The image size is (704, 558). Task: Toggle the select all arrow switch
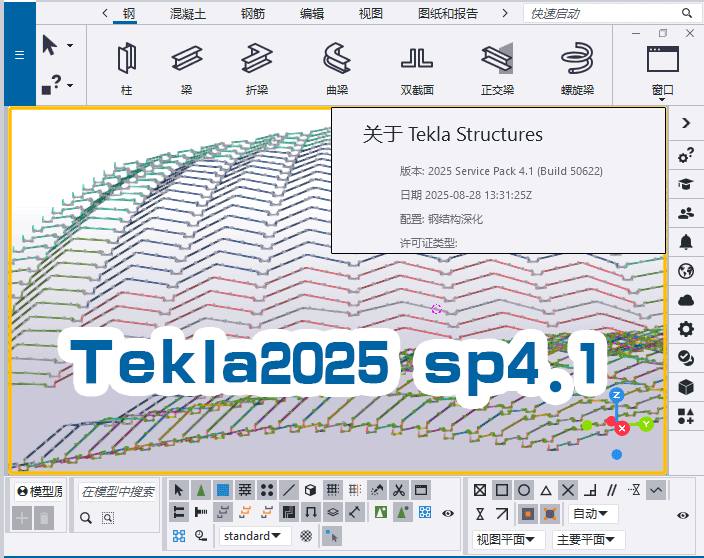point(179,490)
